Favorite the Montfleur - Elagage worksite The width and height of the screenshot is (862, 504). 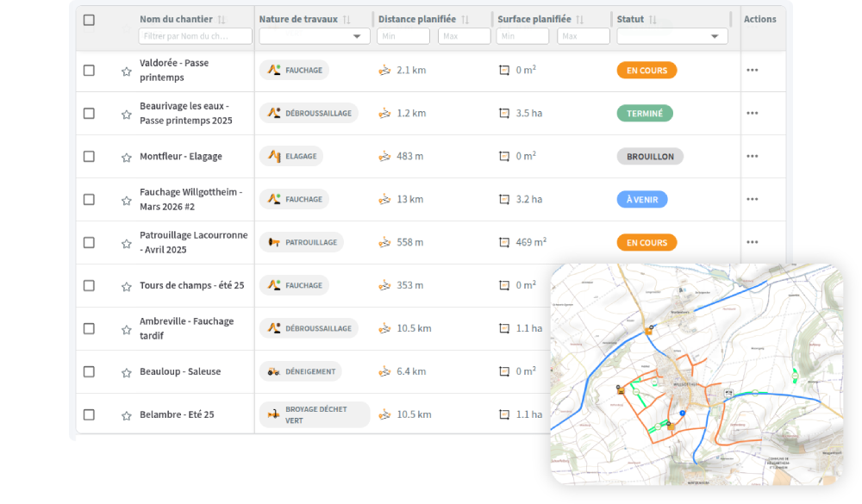127,158
